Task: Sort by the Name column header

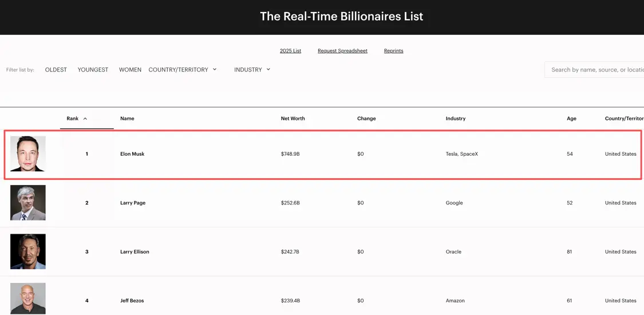Action: [x=127, y=119]
